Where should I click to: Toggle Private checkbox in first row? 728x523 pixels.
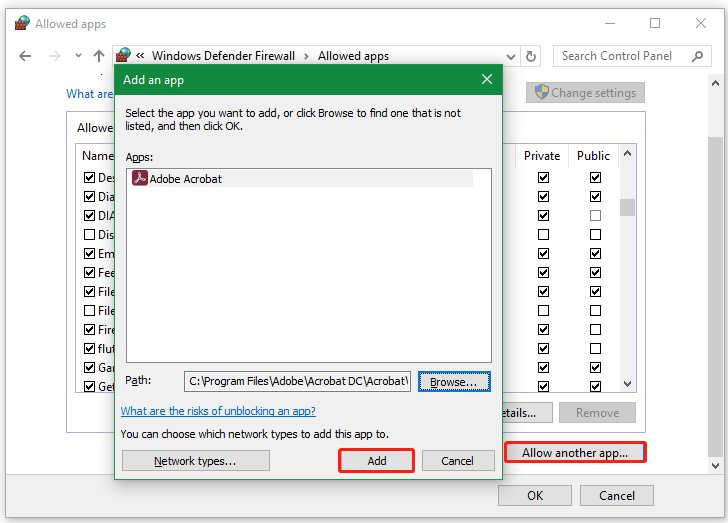pyautogui.click(x=543, y=177)
